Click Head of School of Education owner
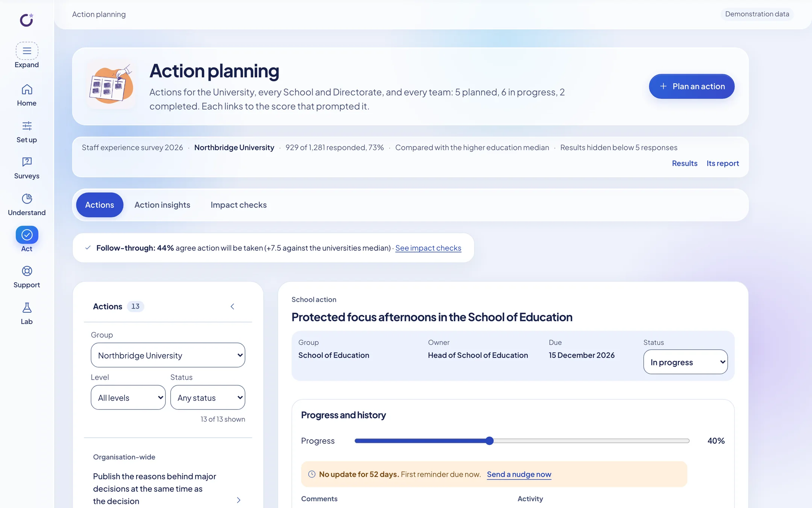The width and height of the screenshot is (812, 508). pos(478,355)
